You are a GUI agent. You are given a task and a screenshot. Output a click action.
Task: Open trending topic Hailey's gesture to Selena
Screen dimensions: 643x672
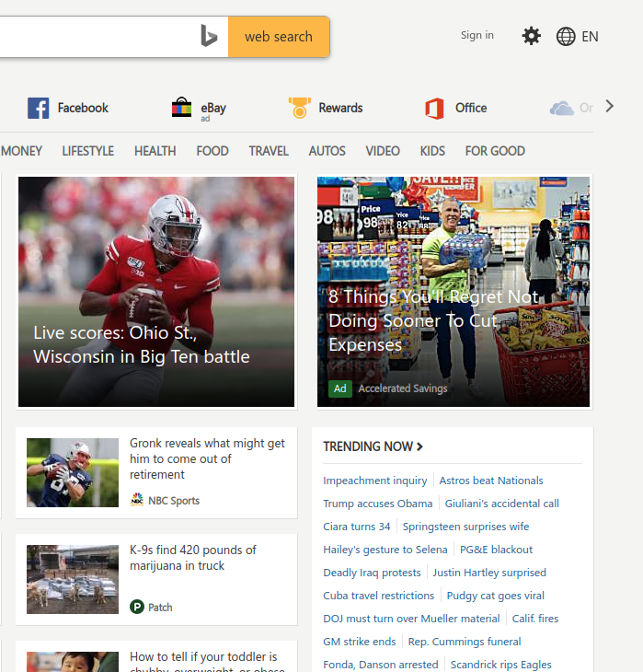click(x=385, y=550)
